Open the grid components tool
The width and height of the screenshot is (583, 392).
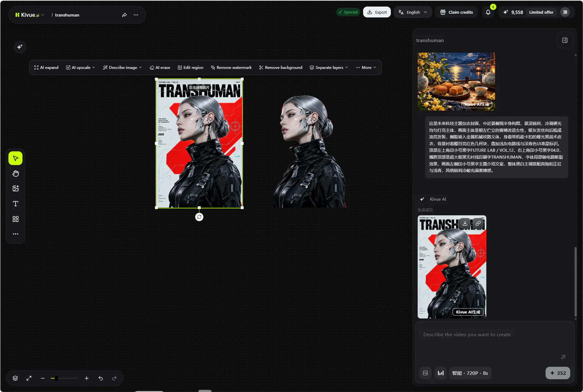pos(16,219)
